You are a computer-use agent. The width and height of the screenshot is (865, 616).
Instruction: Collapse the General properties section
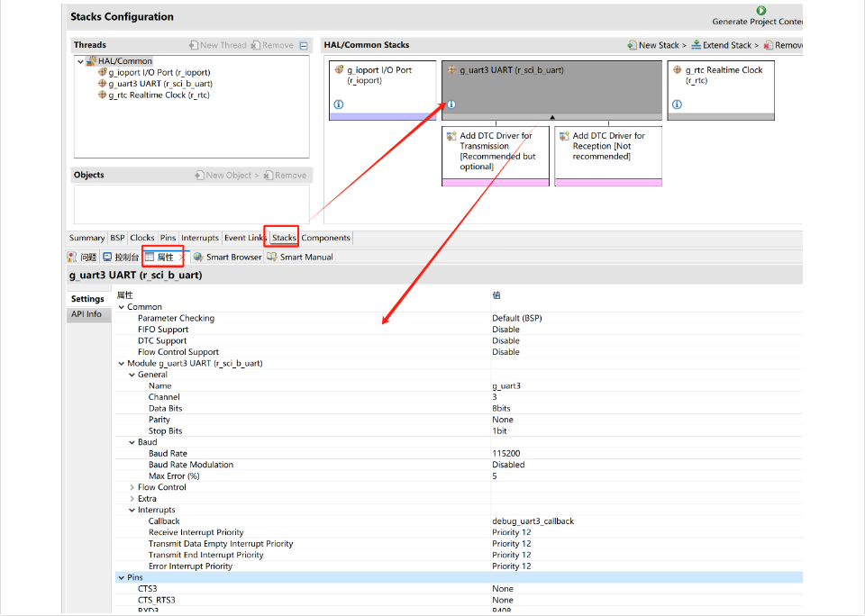(132, 375)
